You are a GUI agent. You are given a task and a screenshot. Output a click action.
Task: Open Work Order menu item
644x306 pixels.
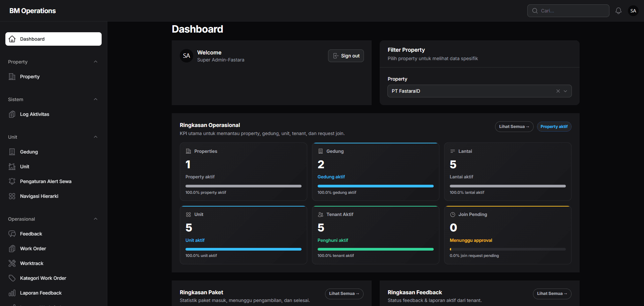53,249
